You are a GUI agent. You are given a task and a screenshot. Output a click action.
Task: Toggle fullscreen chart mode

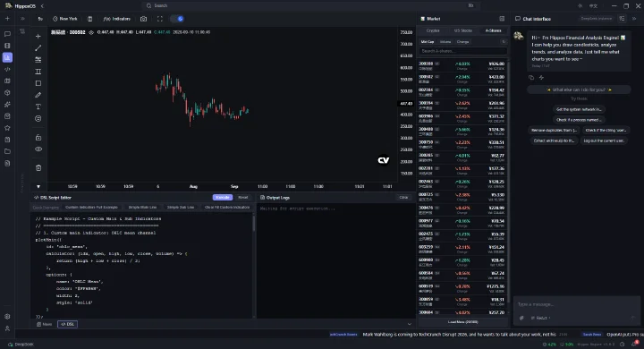[160, 19]
